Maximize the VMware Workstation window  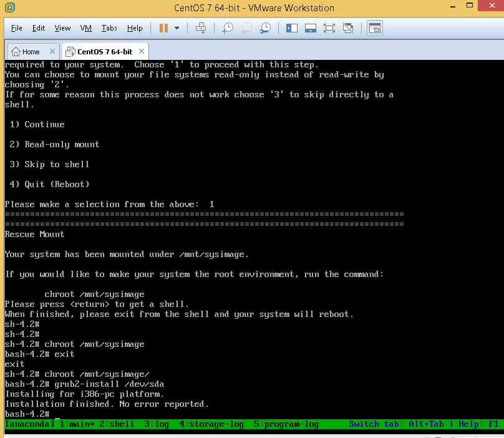pos(470,6)
